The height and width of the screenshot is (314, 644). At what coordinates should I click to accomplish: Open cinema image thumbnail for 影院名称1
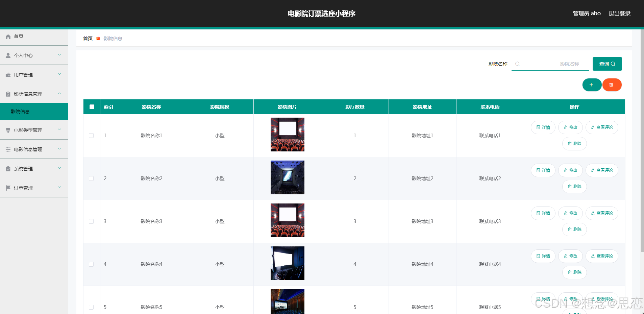click(288, 135)
